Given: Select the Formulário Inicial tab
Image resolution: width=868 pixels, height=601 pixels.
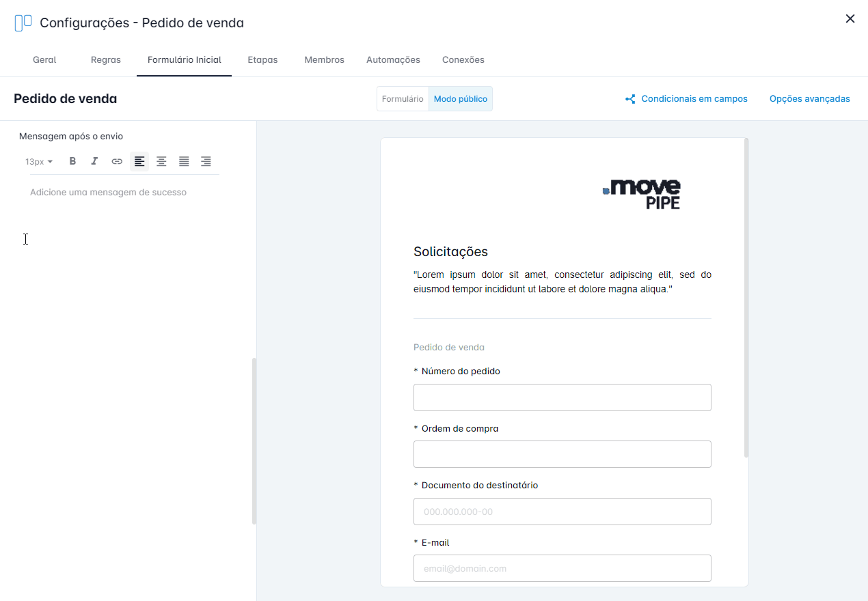Looking at the screenshot, I should click(185, 59).
